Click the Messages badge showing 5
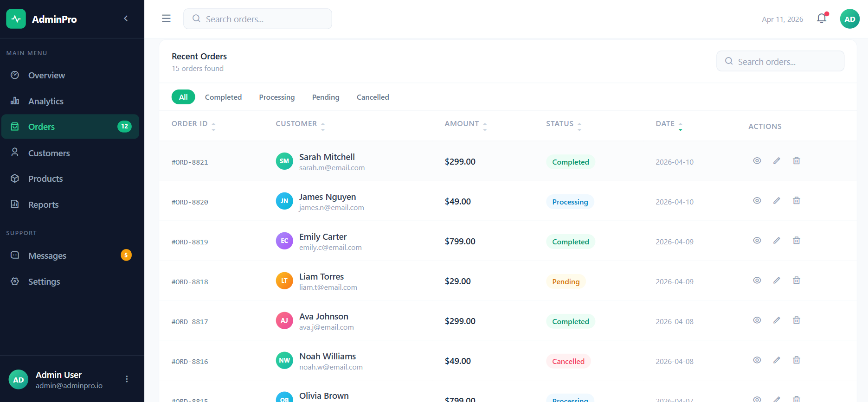868x402 pixels. 126,255
